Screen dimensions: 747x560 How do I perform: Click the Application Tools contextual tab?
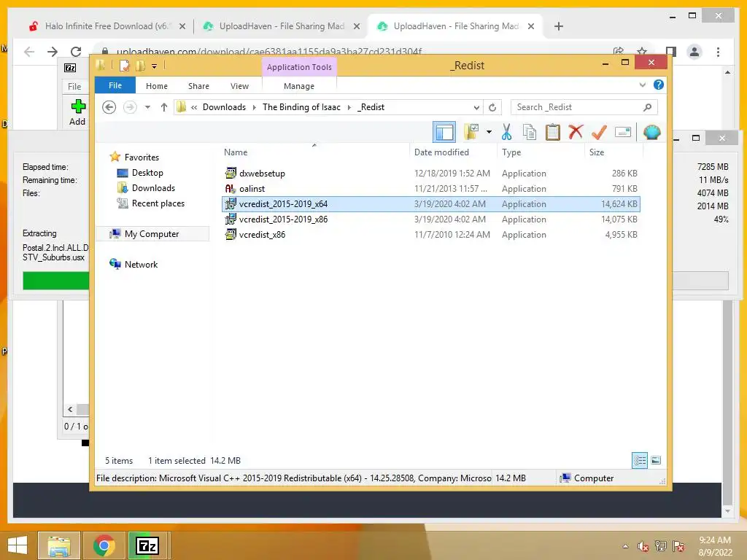click(x=299, y=67)
